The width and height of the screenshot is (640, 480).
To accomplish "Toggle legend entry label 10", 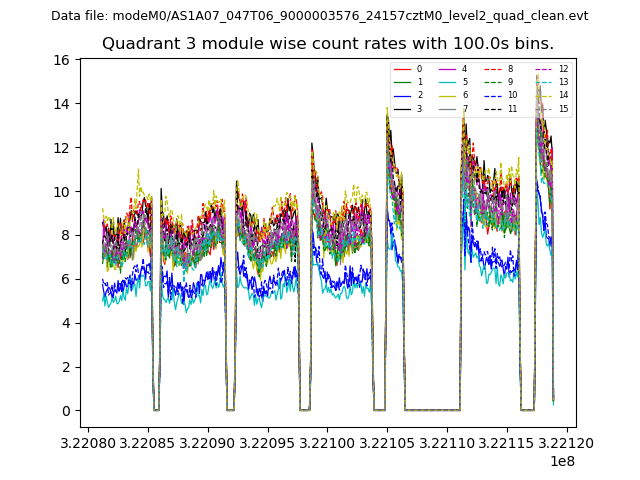I will [512, 95].
